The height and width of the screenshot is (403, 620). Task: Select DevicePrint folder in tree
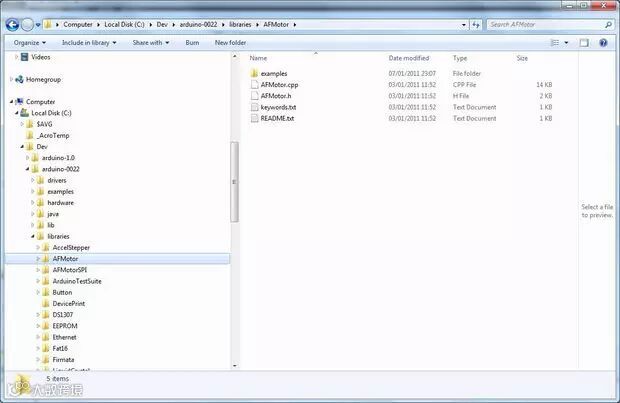tap(69, 304)
